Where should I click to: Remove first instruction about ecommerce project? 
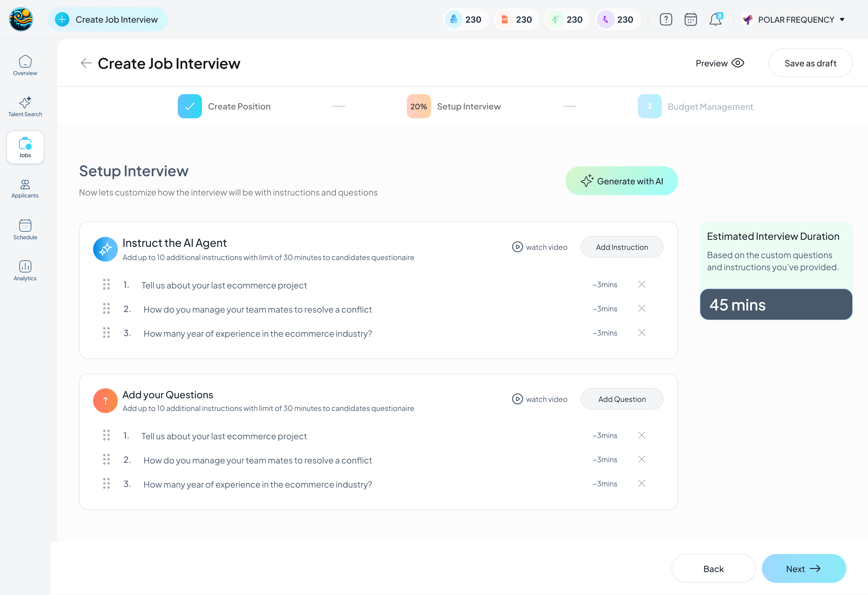[x=641, y=284]
